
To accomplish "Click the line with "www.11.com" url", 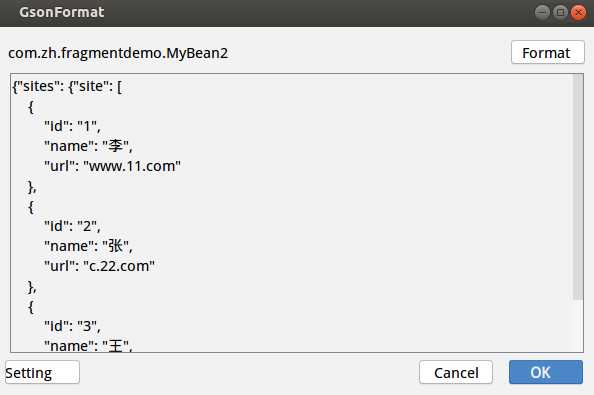I will coord(112,166).
